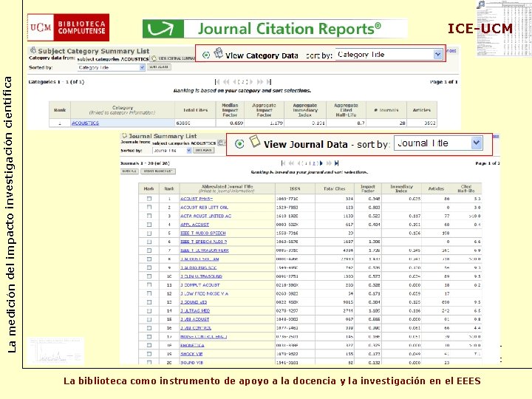Jump to first page arrow in journal list

coord(283,163)
